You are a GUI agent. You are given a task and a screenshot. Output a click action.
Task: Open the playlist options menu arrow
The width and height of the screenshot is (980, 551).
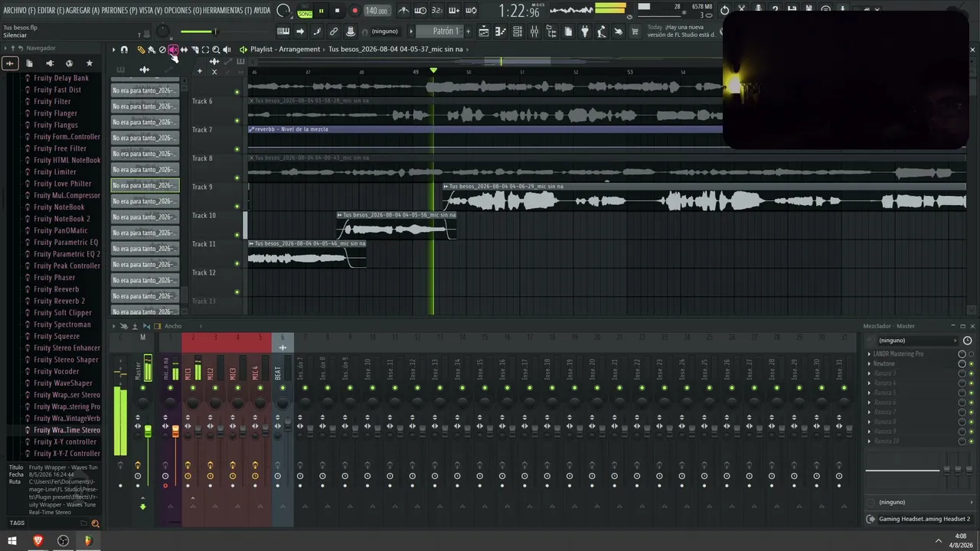point(113,50)
